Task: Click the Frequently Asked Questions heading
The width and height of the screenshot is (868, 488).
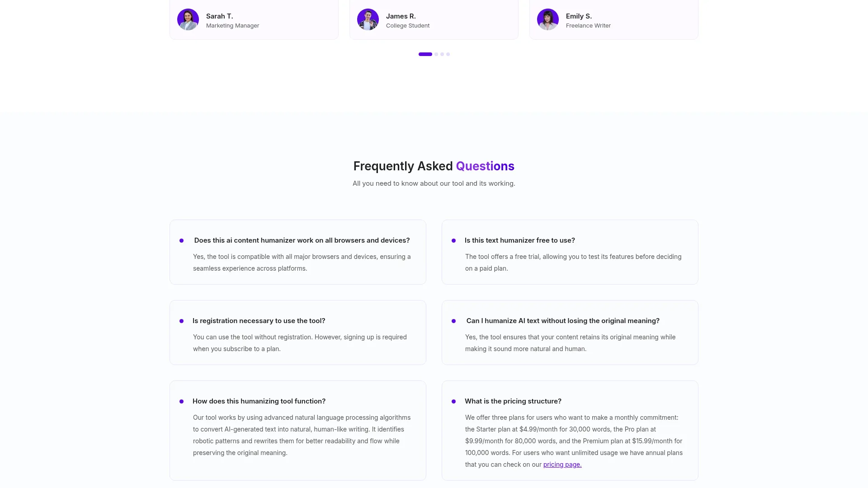Action: (434, 166)
